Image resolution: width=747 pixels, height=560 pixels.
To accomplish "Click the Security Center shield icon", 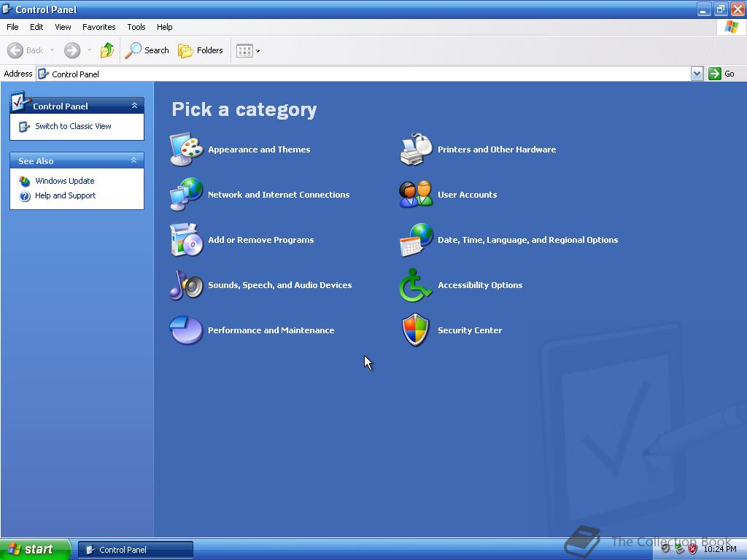I will [x=415, y=330].
